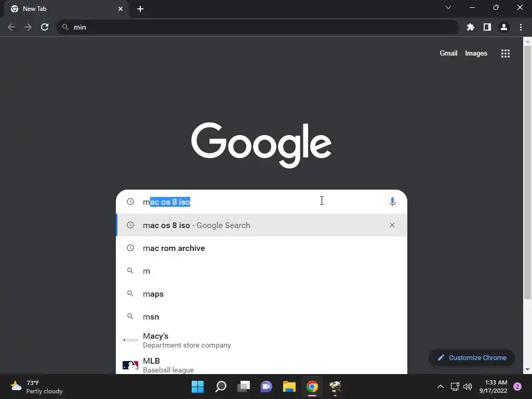Open a new tab with plus button

pos(140,9)
